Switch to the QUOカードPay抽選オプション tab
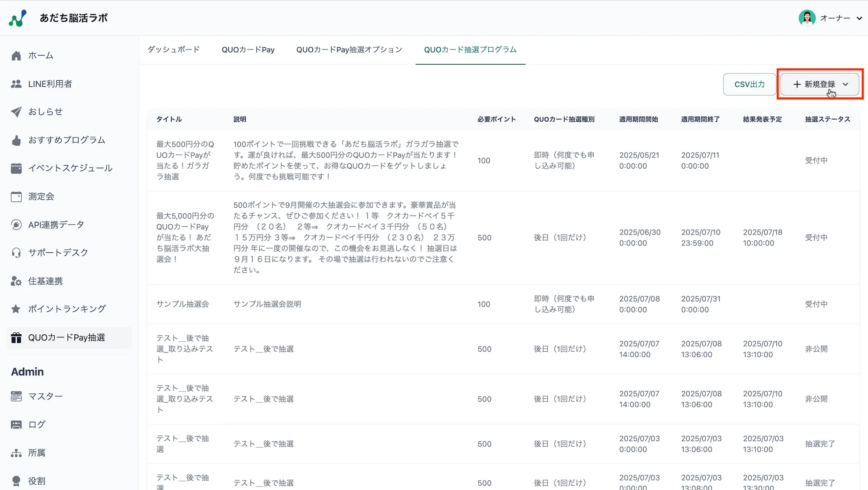 click(x=349, y=49)
